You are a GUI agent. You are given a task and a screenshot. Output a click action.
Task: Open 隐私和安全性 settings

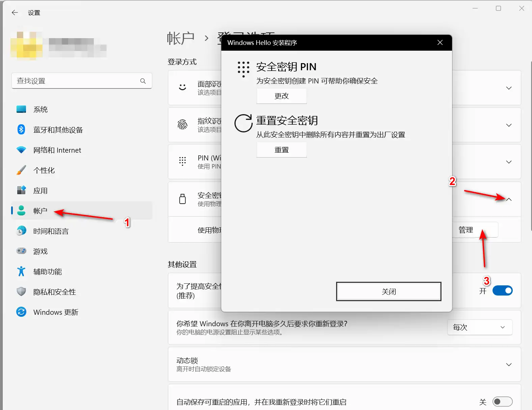coord(82,292)
